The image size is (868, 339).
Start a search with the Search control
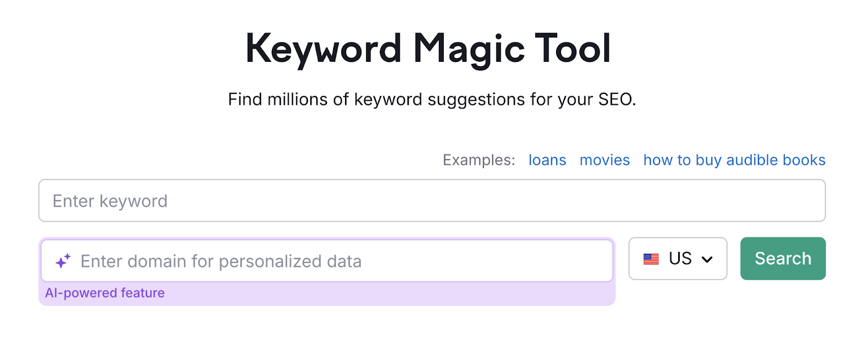783,259
